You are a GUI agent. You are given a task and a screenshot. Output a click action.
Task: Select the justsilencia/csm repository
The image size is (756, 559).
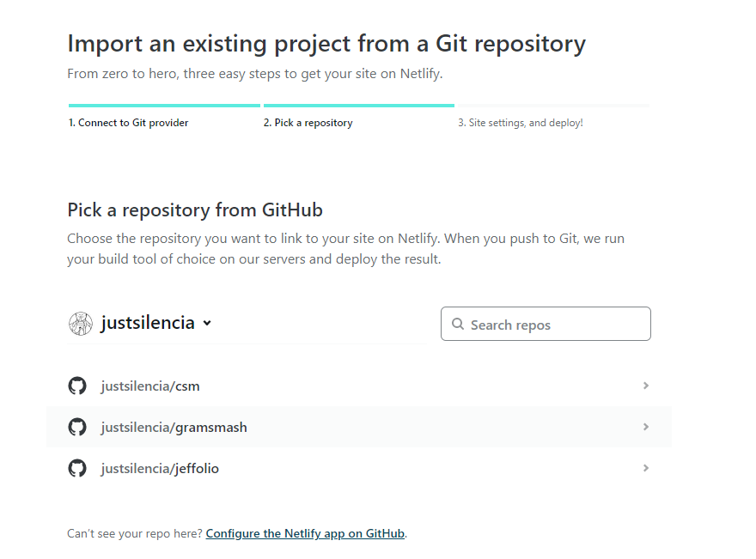click(x=150, y=386)
